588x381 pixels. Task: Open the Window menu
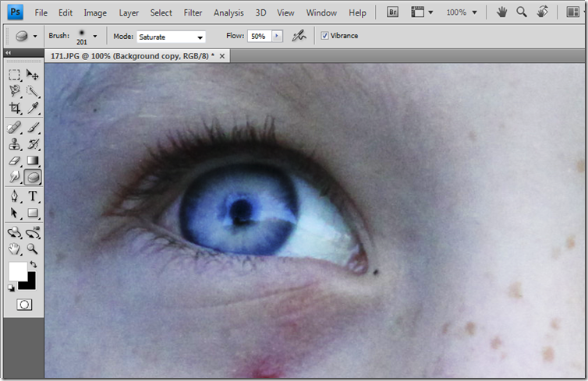coord(321,12)
